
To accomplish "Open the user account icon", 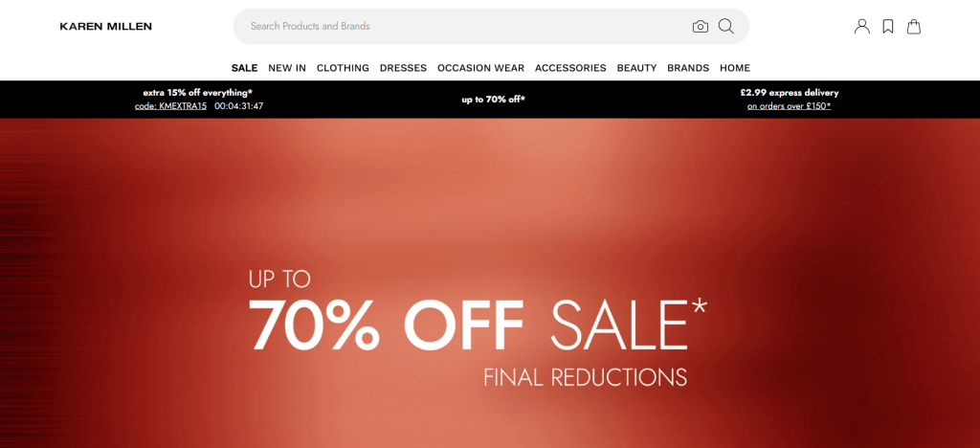I will pyautogui.click(x=862, y=26).
